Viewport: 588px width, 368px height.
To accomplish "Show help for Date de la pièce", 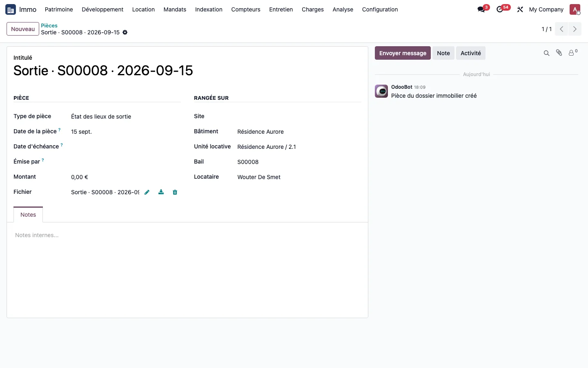I will click(60, 130).
